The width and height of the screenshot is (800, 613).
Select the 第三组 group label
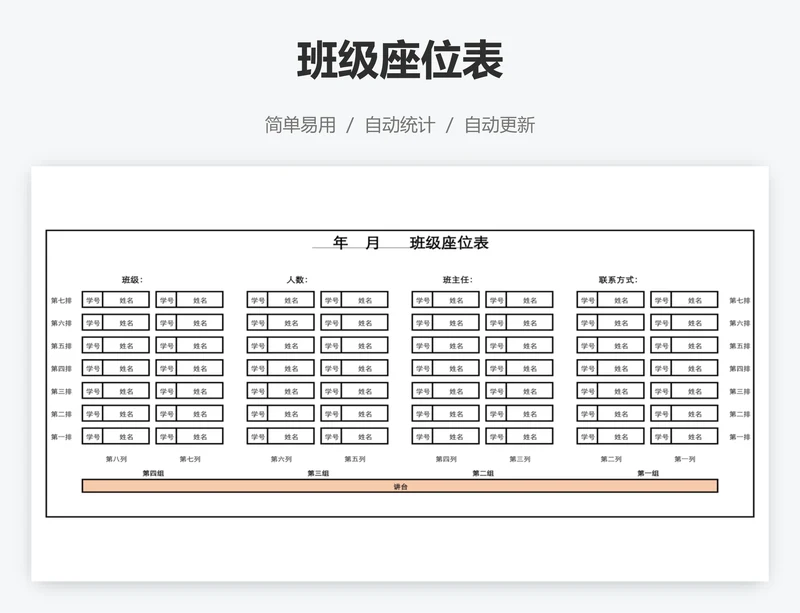coord(318,473)
